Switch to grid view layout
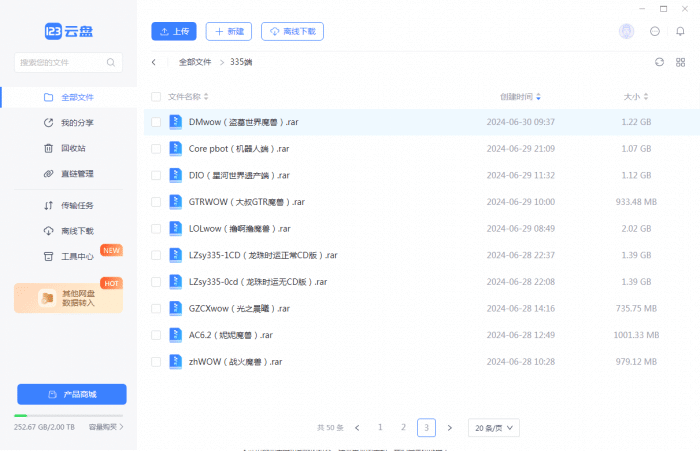Image resolution: width=700 pixels, height=451 pixels. [x=680, y=62]
